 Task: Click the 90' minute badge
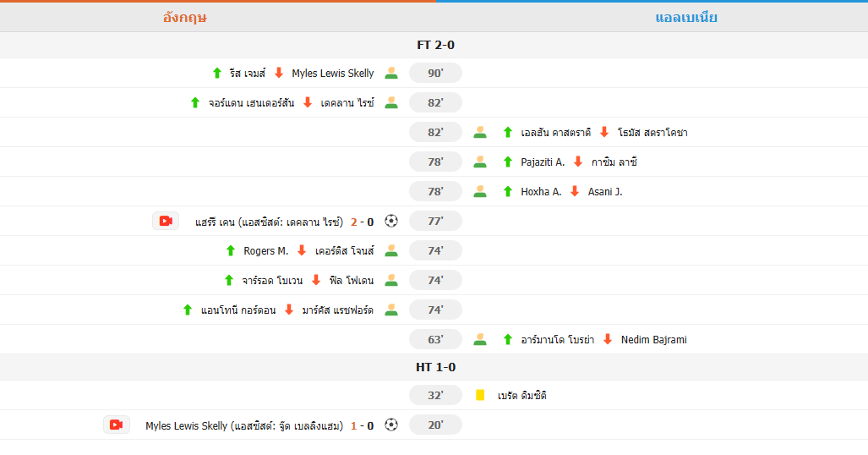click(x=435, y=73)
